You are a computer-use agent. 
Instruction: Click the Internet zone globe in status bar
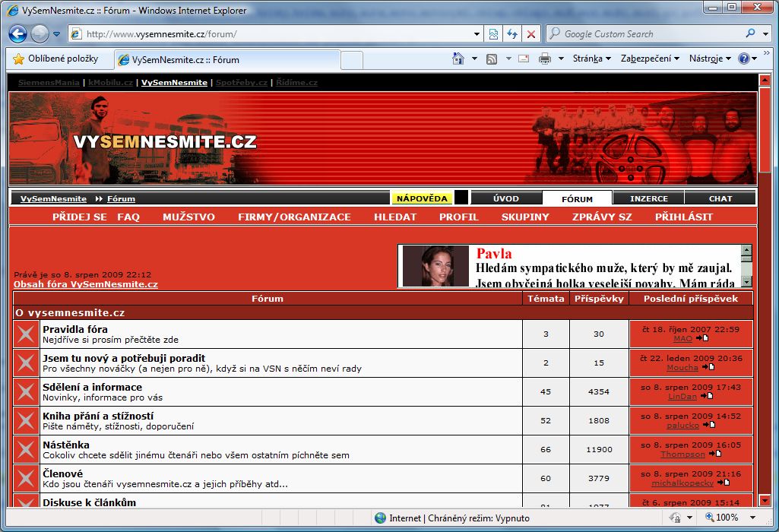click(x=380, y=518)
